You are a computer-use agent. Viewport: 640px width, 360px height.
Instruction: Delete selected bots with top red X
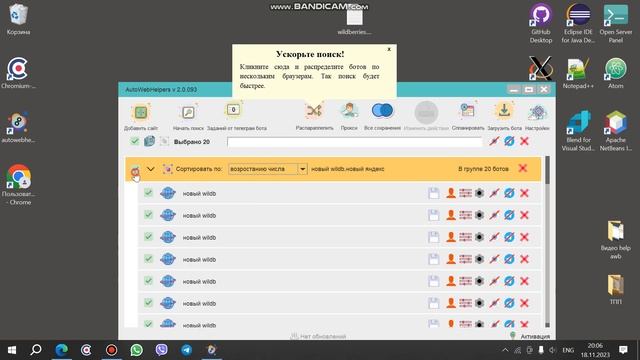[524, 141]
